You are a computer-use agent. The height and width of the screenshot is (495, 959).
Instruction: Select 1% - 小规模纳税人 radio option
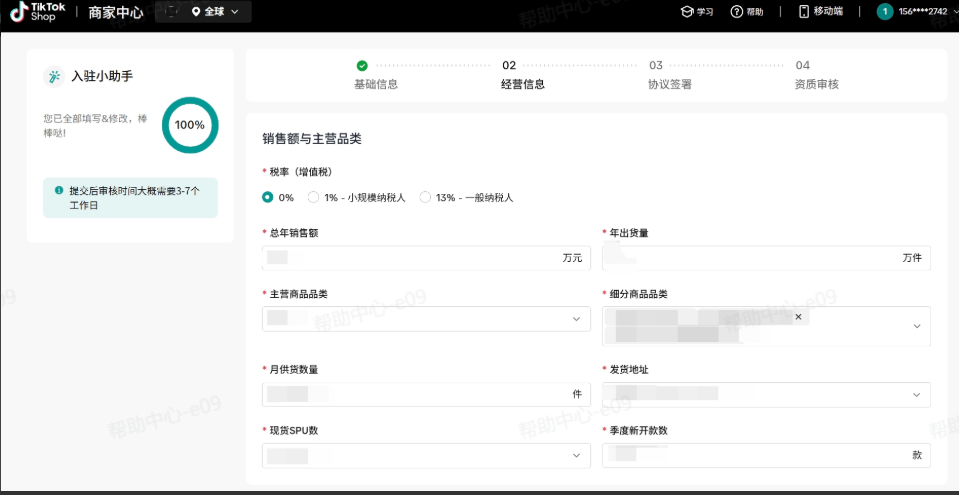(x=313, y=197)
